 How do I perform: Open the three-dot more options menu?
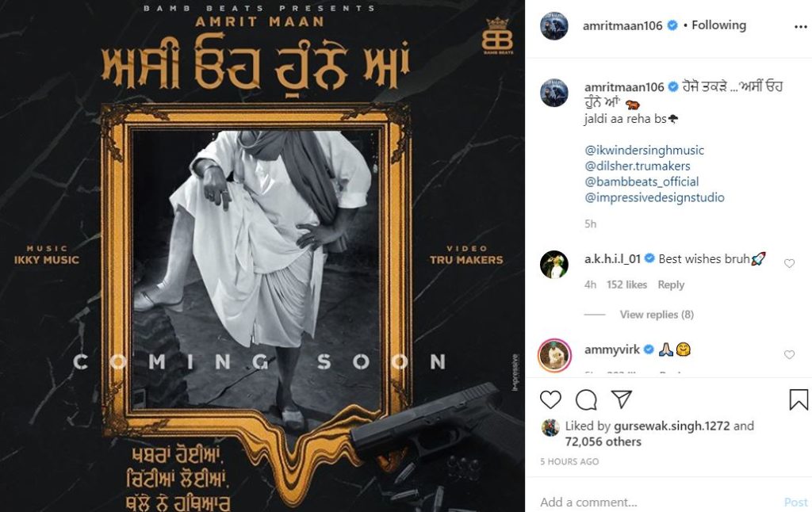[x=801, y=27]
